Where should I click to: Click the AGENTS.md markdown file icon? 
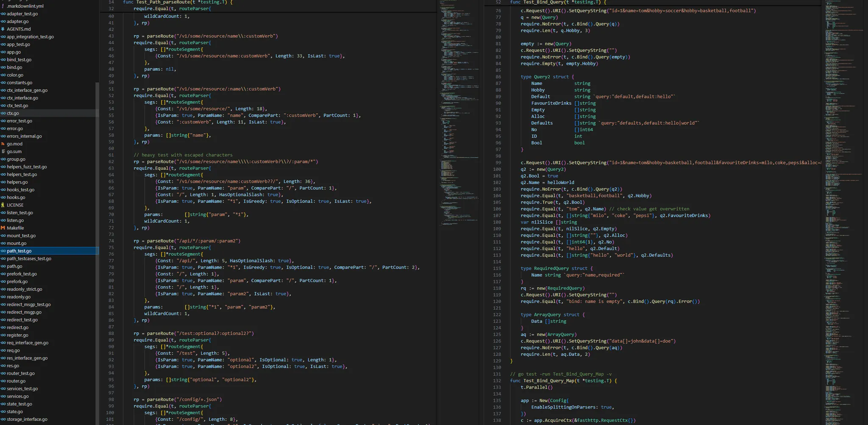point(3,29)
